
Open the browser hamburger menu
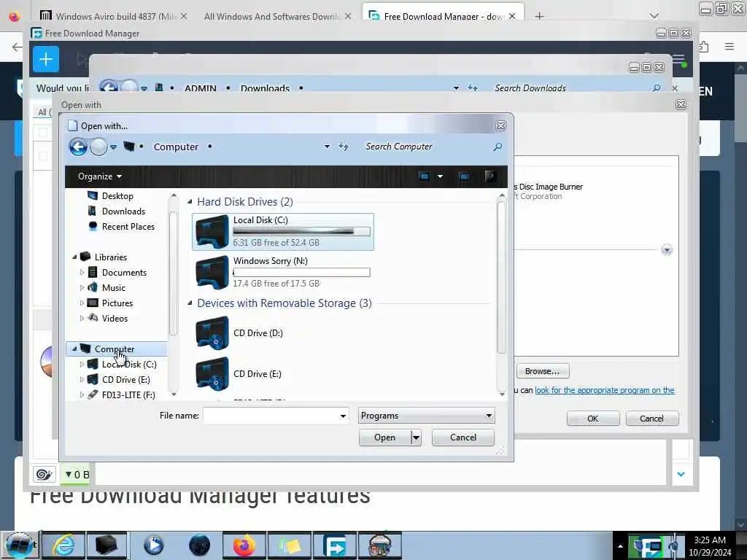point(729,46)
